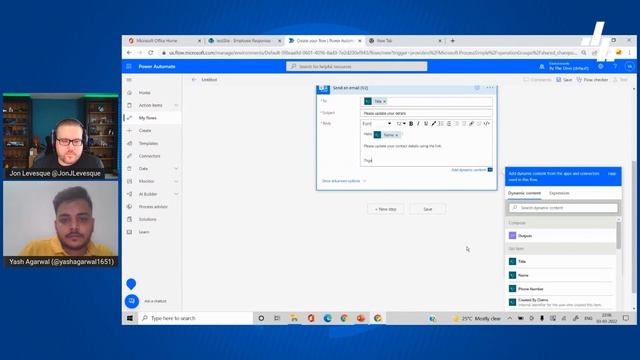This screenshot has width=640, height=360.
Task: Remove the Name token from the email body
Action: 396,135
